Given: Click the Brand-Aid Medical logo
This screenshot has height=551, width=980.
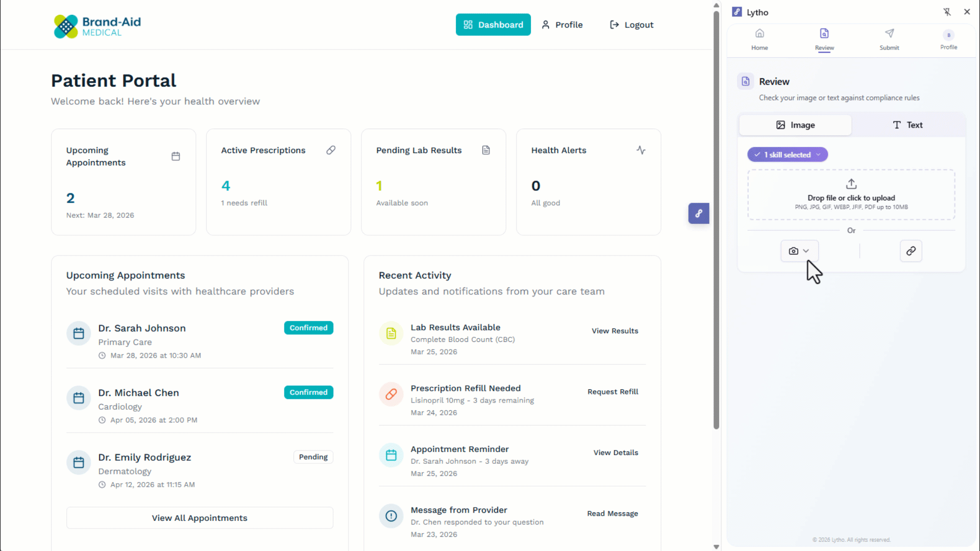Looking at the screenshot, I should tap(97, 26).
